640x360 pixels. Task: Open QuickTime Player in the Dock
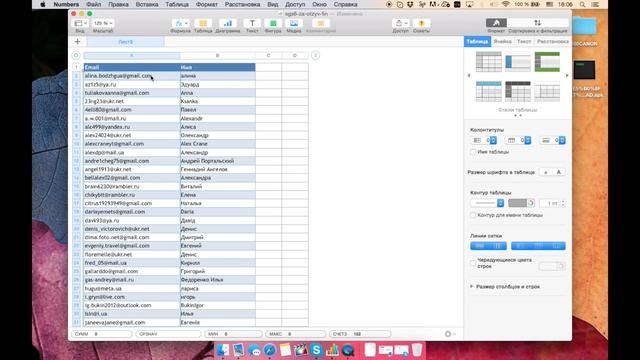(x=348, y=350)
